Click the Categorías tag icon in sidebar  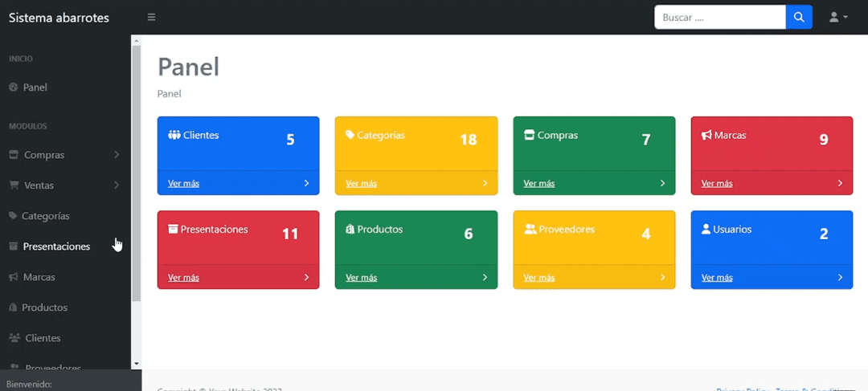[x=13, y=216]
